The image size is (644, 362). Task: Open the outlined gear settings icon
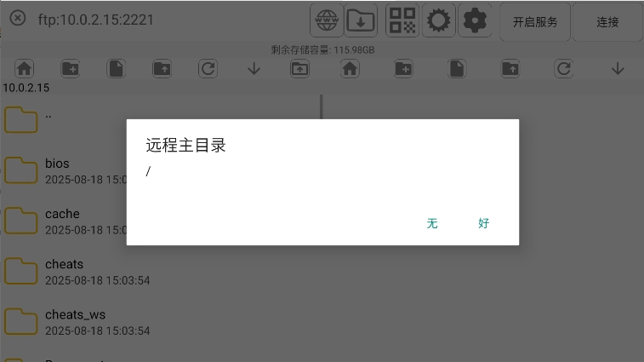(439, 20)
